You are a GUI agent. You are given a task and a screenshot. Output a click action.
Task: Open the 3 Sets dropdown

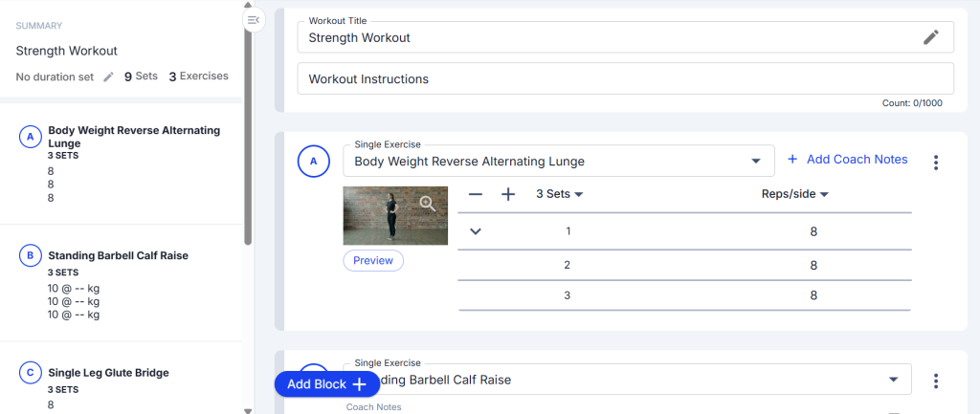[560, 194]
